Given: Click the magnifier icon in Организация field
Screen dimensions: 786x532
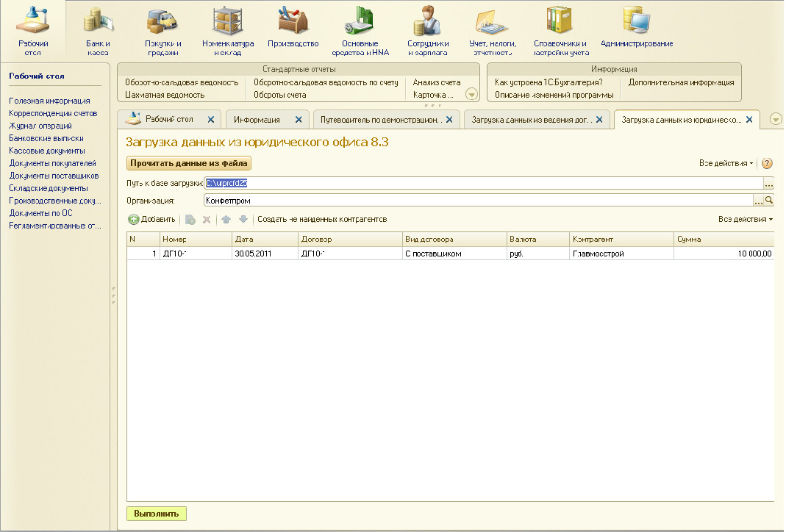Looking at the screenshot, I should [x=770, y=200].
